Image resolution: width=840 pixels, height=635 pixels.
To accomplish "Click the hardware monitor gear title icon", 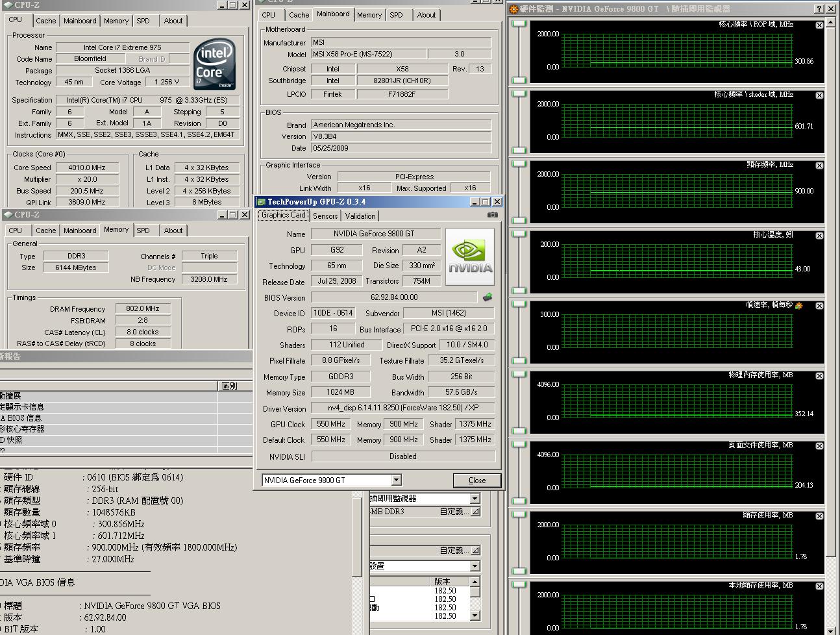I will coord(514,9).
